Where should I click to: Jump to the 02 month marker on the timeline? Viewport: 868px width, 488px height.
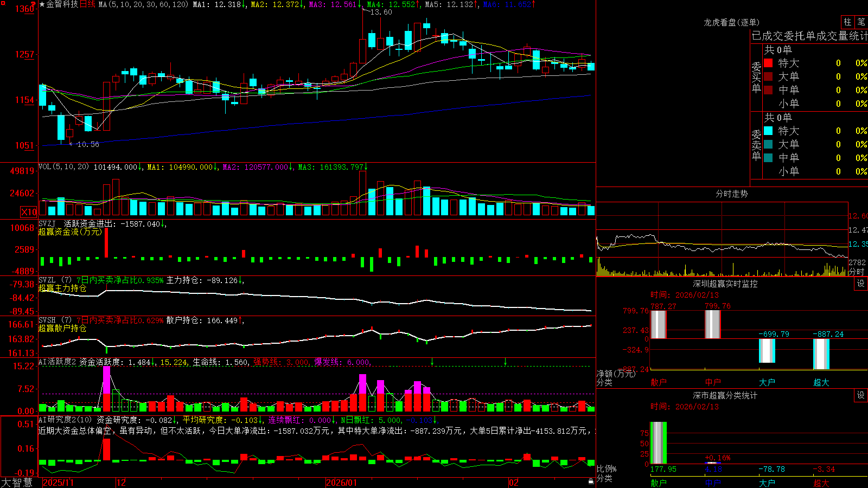514,483
